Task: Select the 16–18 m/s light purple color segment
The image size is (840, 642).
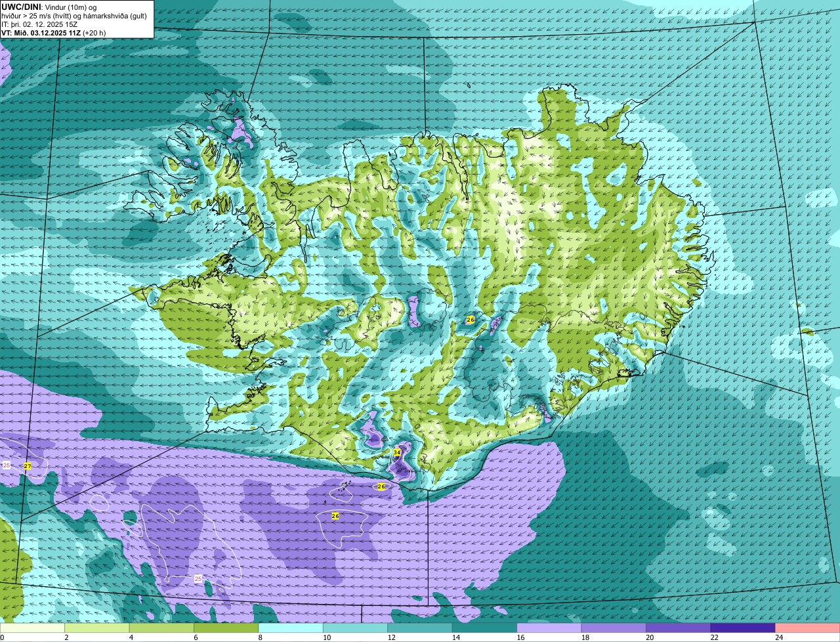Action: (x=549, y=628)
